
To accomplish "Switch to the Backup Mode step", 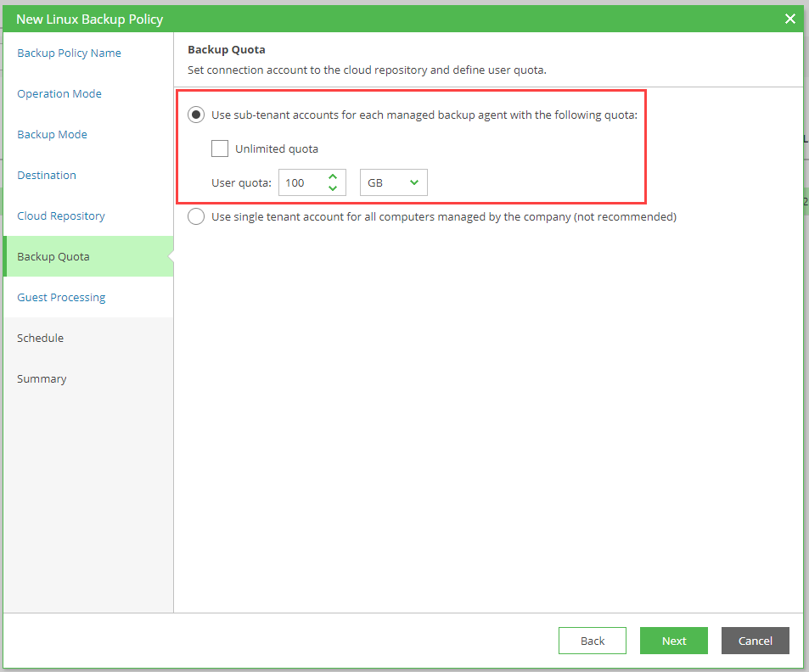I will click(x=52, y=135).
